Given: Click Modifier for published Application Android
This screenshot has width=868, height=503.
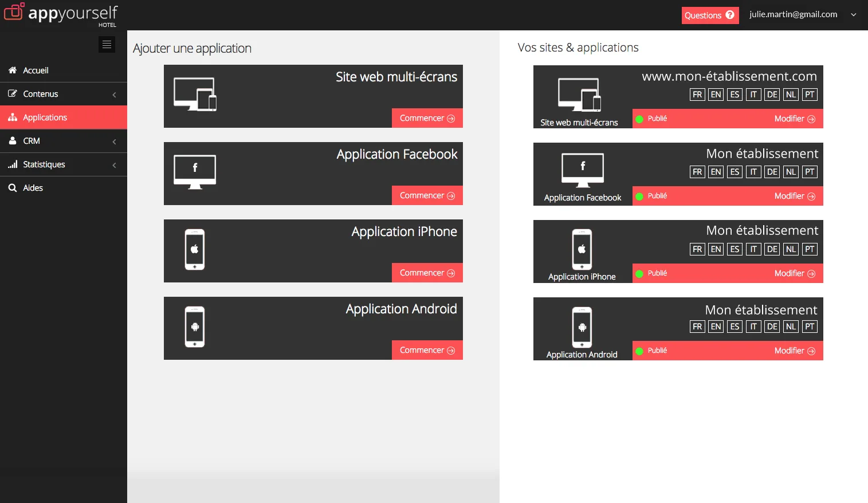Looking at the screenshot, I should (x=795, y=351).
